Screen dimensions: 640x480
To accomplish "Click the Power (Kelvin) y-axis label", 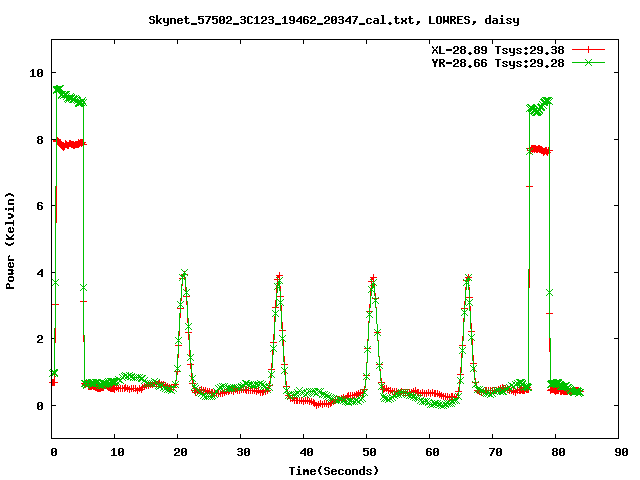I will (x=10, y=241).
